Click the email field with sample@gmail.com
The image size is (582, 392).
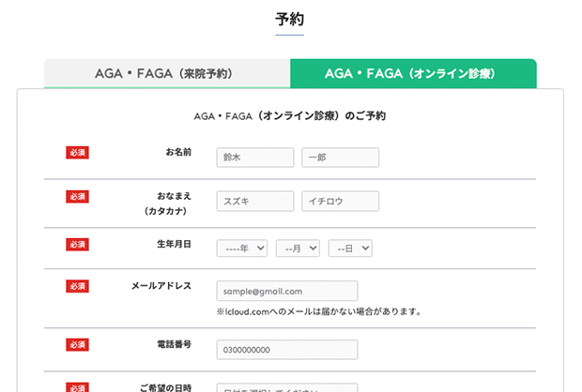coord(287,291)
